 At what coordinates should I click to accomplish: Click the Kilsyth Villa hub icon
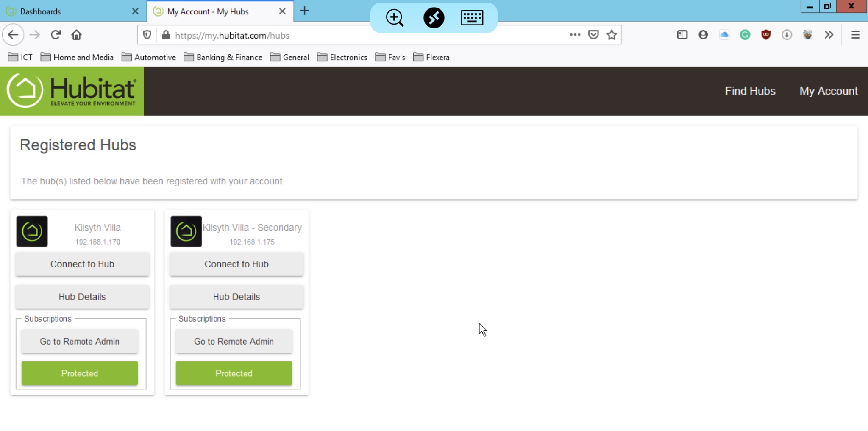point(32,231)
